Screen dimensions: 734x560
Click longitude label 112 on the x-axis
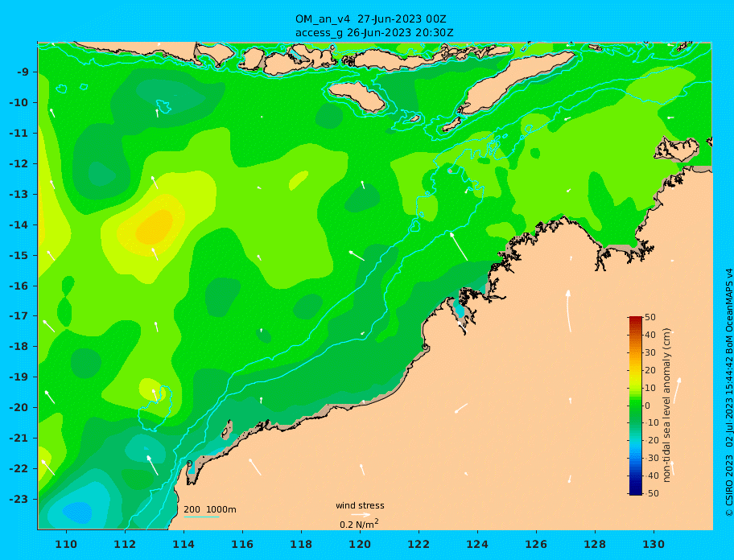click(x=125, y=545)
